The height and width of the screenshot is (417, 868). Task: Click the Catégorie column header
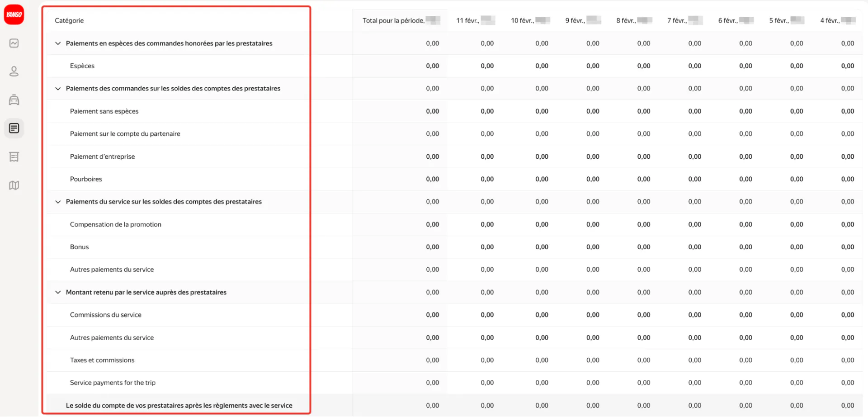[x=69, y=20]
